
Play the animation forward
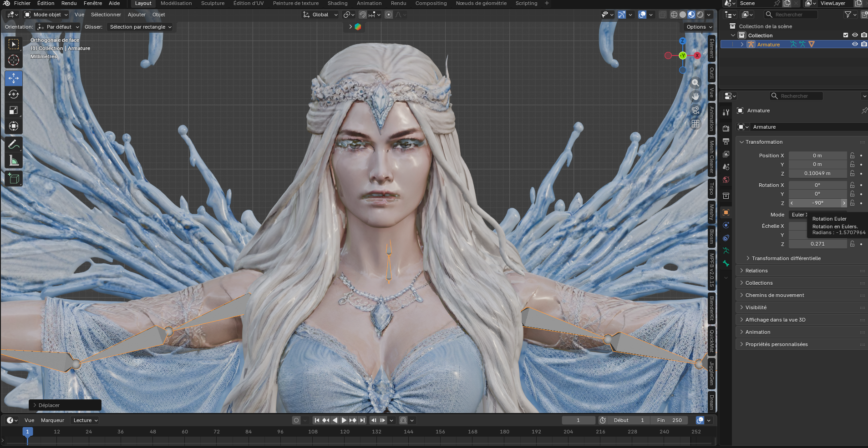click(x=344, y=420)
